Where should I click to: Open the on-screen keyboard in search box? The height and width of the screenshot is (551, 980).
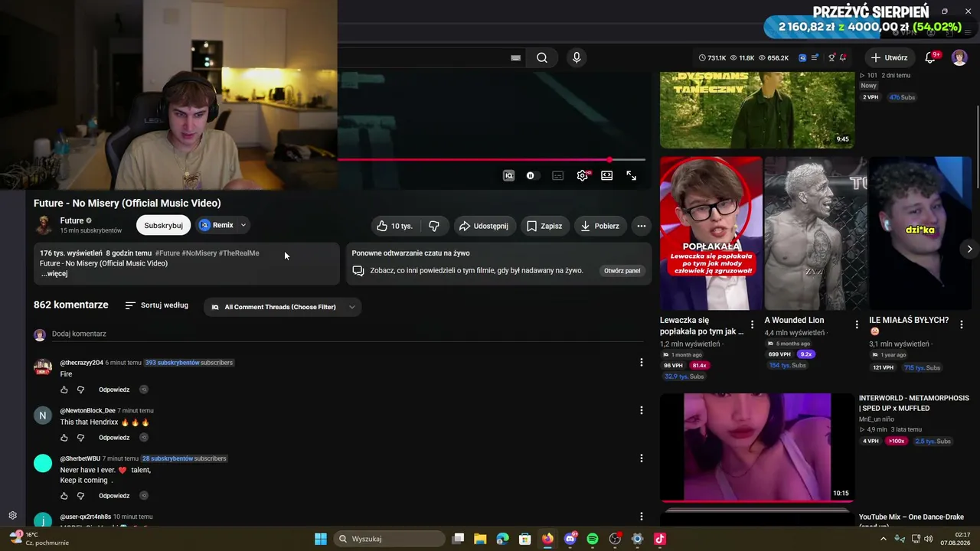516,57
